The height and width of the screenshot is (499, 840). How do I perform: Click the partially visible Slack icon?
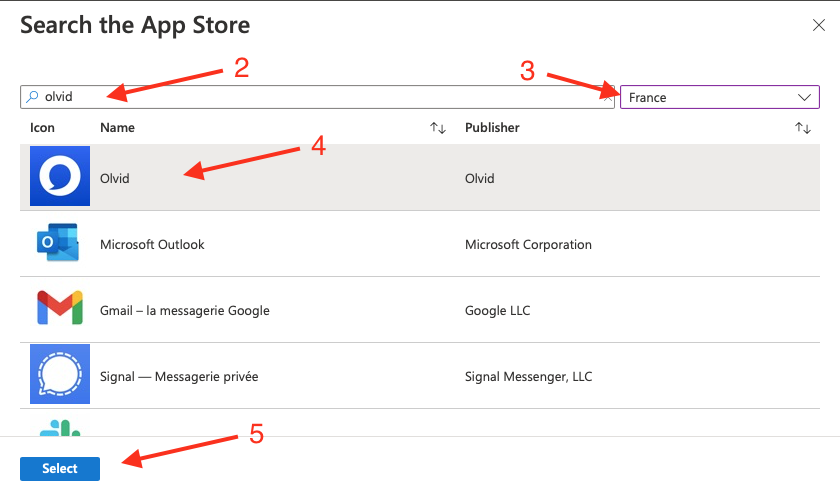(59, 428)
